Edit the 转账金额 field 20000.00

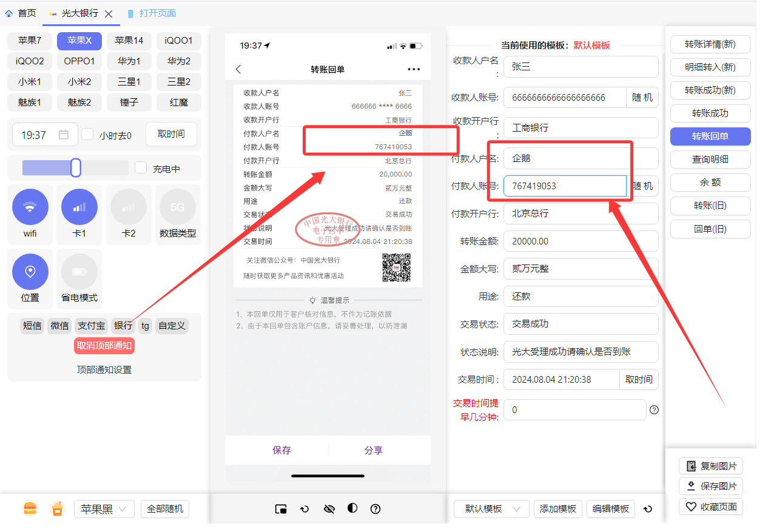pyautogui.click(x=580, y=241)
